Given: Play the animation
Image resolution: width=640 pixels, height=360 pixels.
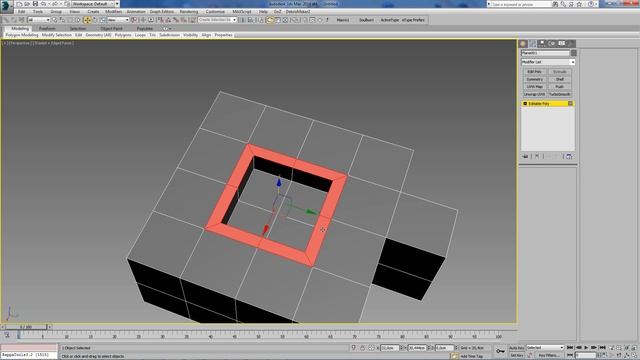Looking at the screenshot, I should point(586,348).
